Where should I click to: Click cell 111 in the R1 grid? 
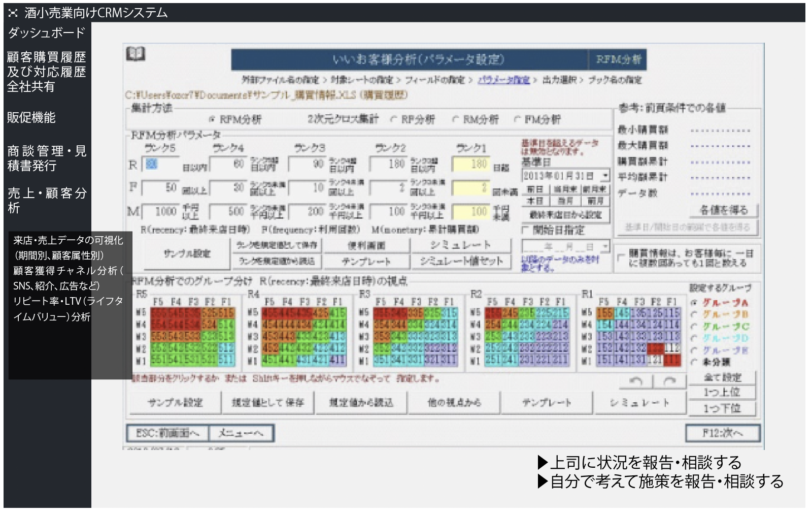672,361
